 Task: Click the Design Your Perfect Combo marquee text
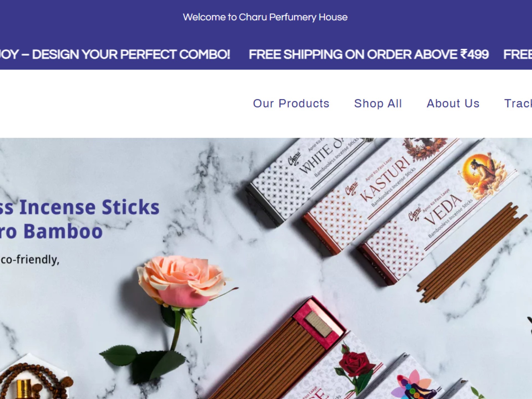coord(115,54)
